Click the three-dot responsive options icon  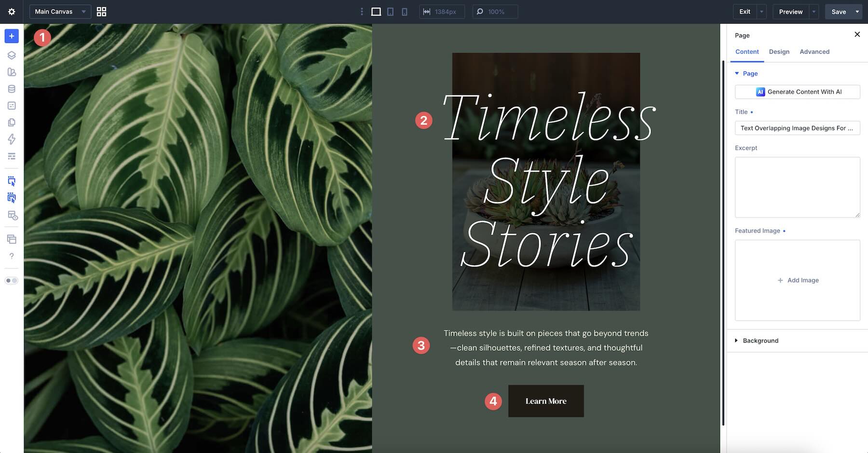(x=362, y=12)
